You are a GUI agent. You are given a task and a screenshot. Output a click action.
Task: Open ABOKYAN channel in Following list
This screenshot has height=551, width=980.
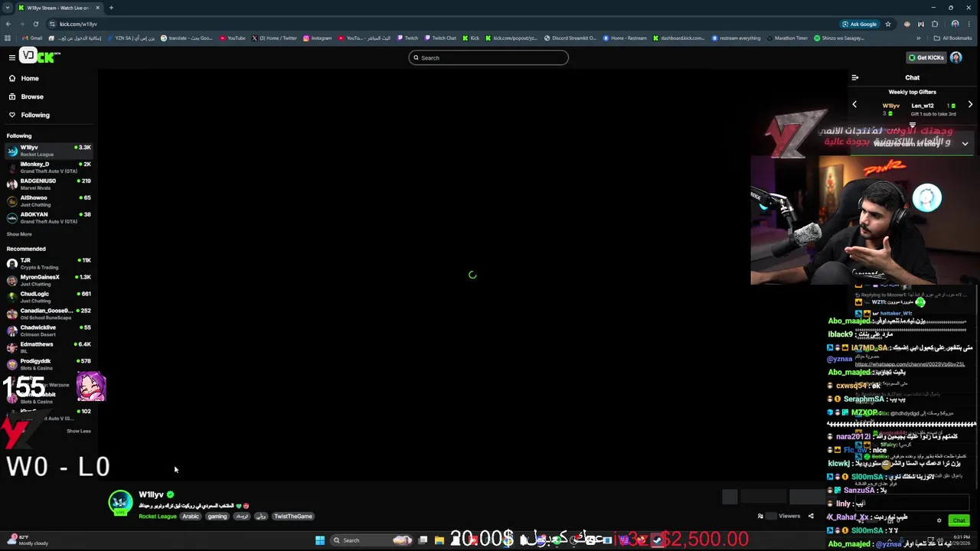[49, 217]
